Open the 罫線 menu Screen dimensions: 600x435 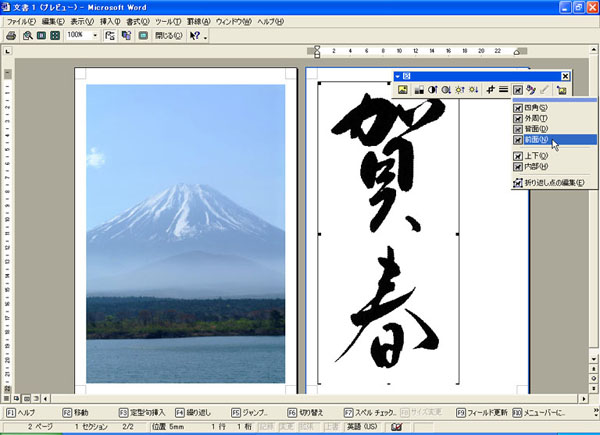(226, 21)
